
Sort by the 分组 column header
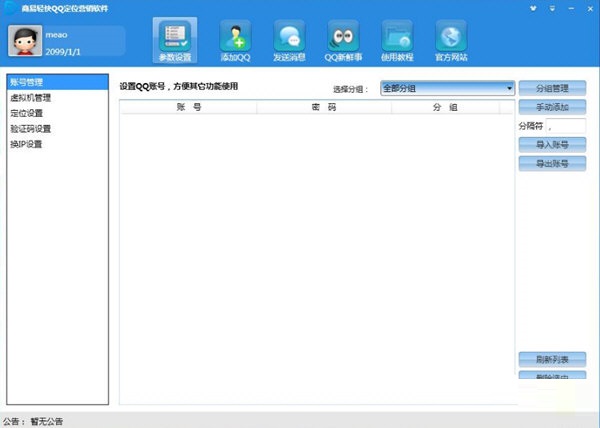445,107
